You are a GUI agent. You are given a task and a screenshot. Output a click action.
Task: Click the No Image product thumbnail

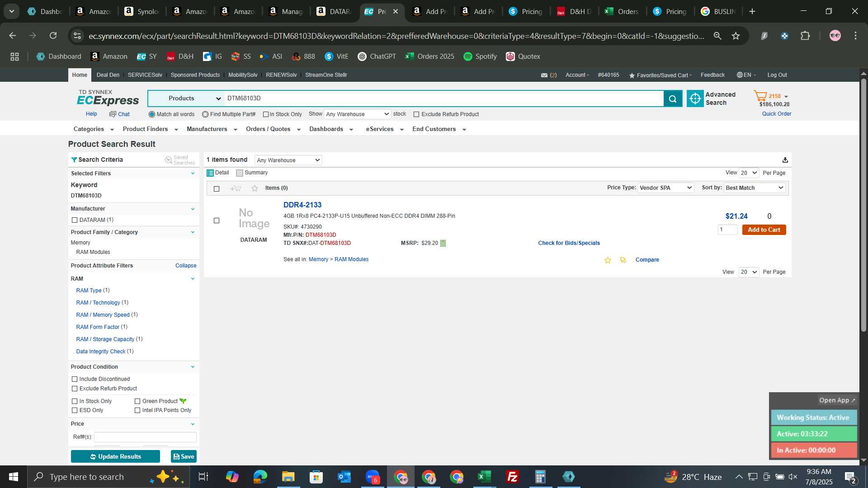254,218
